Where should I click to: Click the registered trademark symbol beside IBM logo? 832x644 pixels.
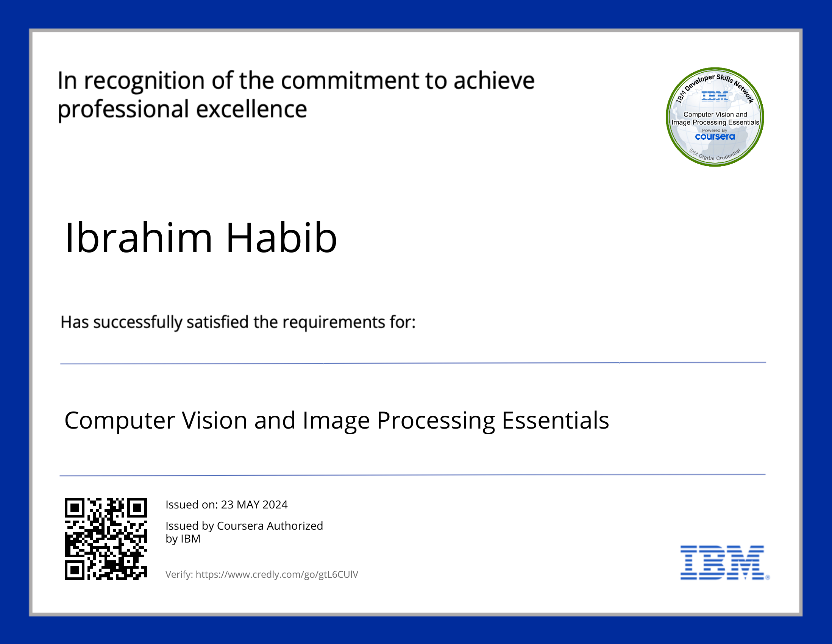(x=768, y=577)
